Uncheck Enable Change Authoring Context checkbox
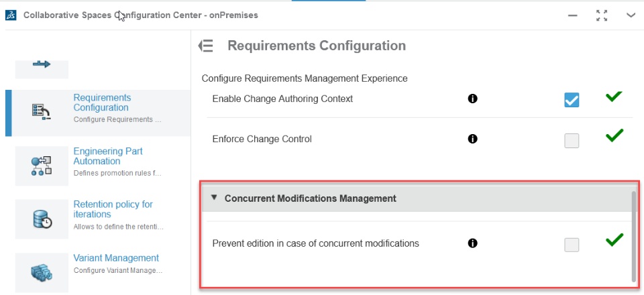 [572, 100]
